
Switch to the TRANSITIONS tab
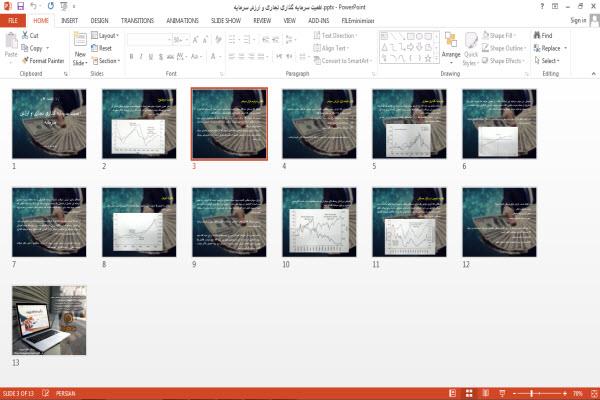coord(137,20)
